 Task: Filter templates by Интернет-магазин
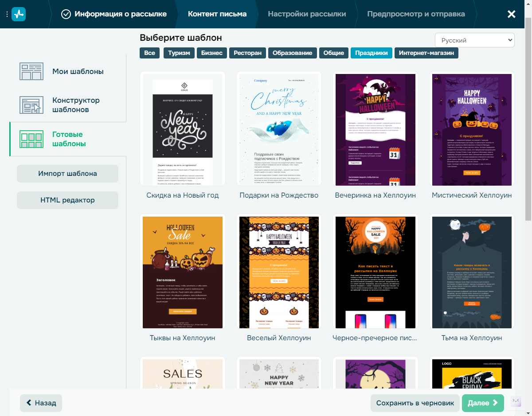(426, 53)
